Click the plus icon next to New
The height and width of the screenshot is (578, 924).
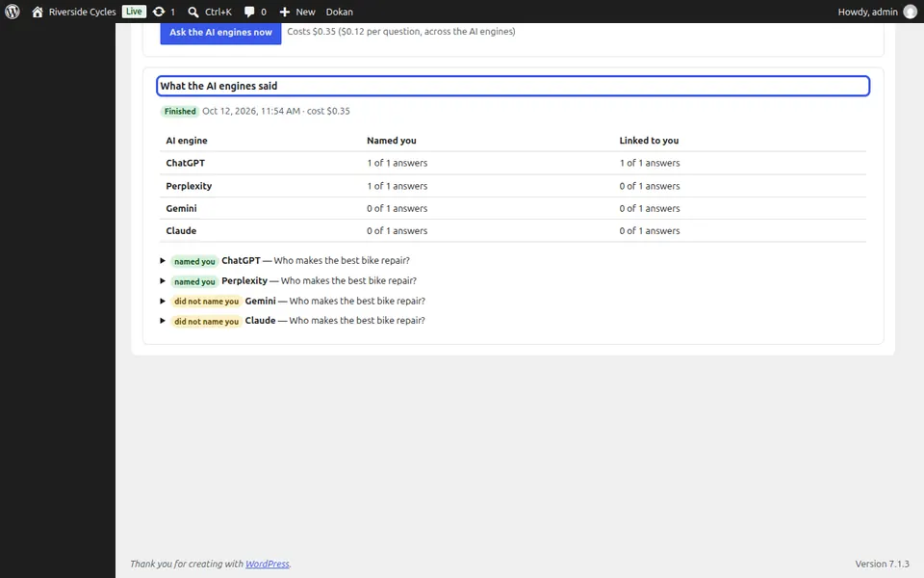pyautogui.click(x=285, y=12)
